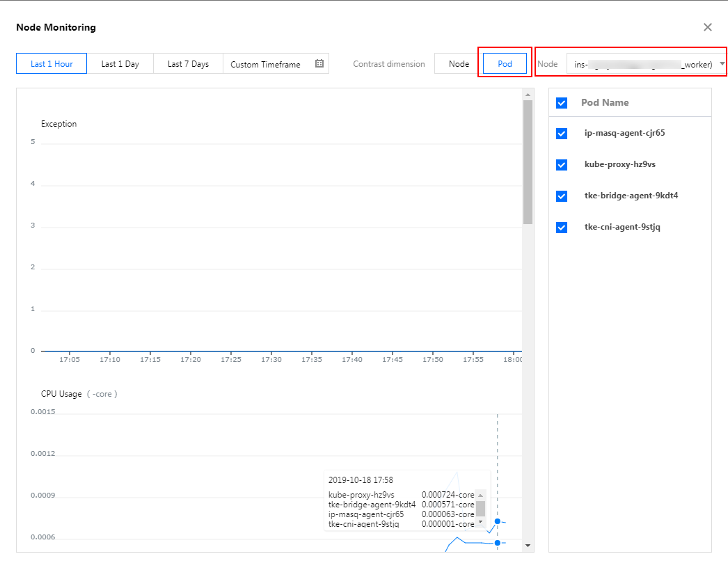The width and height of the screenshot is (728, 570).
Task: Open the calendar icon for Custom Timeframe
Action: (x=319, y=63)
